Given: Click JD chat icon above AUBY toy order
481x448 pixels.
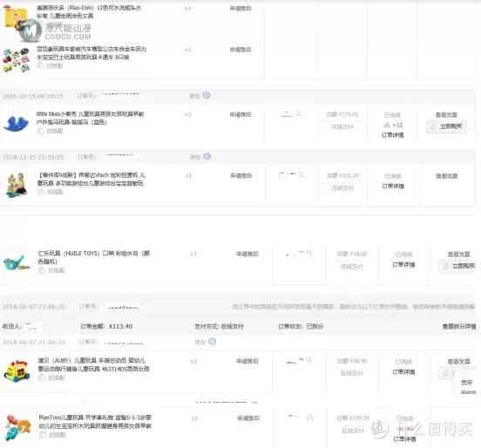Looking at the screenshot, I should click(212, 342).
